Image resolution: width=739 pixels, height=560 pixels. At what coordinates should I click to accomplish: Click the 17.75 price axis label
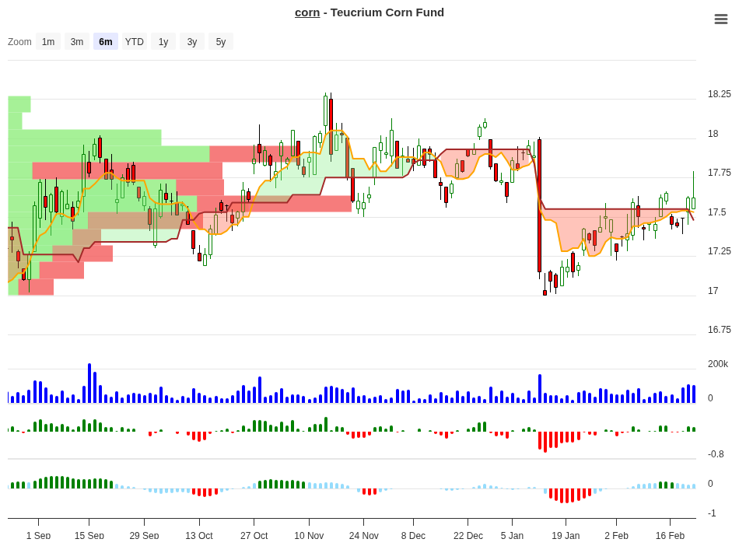coord(720,173)
